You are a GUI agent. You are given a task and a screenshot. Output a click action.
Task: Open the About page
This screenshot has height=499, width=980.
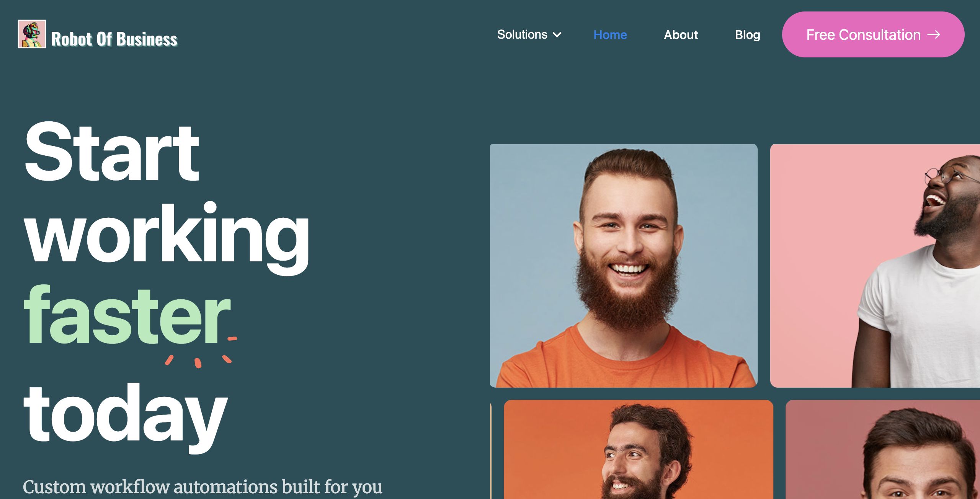(x=681, y=35)
